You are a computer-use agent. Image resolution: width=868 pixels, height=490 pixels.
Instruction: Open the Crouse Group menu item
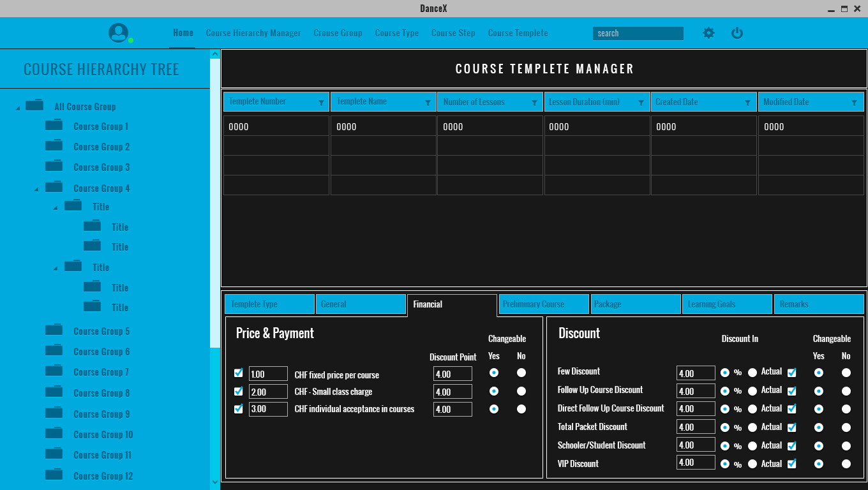click(x=338, y=33)
